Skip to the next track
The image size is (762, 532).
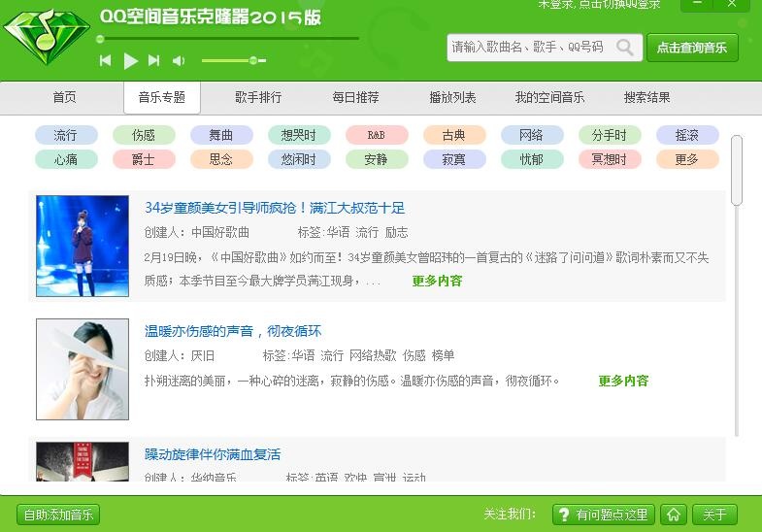point(154,60)
